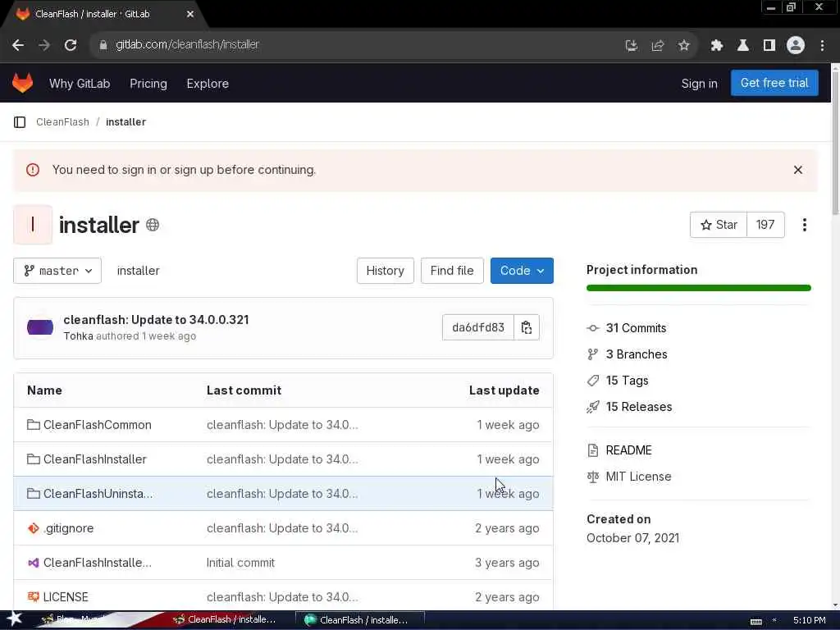Image resolution: width=840 pixels, height=630 pixels.
Task: Click installer breadcrumb link
Action: click(126, 122)
